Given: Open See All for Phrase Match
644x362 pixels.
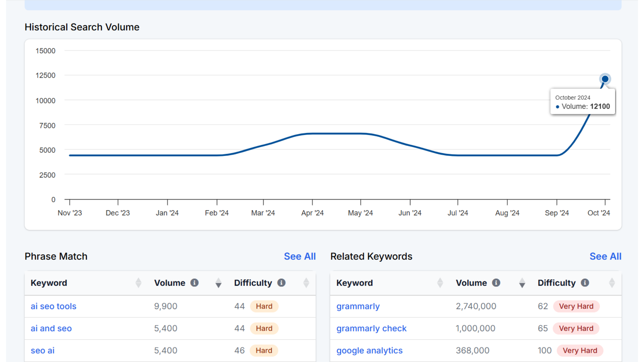Looking at the screenshot, I should click(x=300, y=256).
